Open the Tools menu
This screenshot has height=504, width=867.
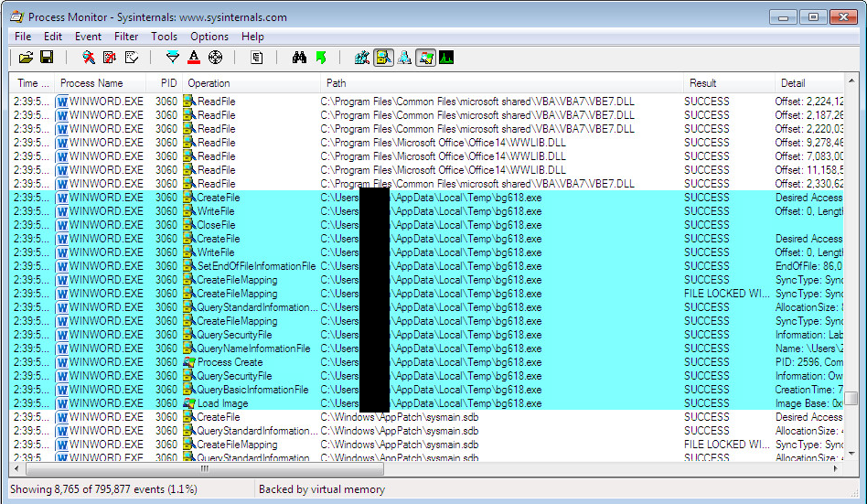pyautogui.click(x=165, y=37)
